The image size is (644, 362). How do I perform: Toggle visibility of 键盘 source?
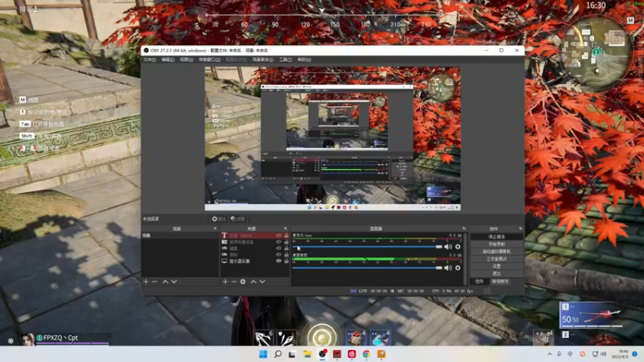[279, 249]
